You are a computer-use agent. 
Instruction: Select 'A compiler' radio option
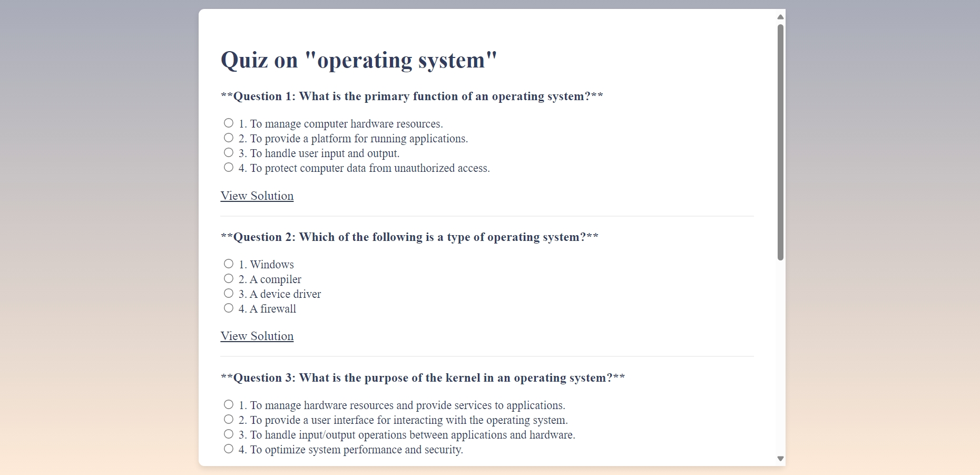[x=229, y=278]
